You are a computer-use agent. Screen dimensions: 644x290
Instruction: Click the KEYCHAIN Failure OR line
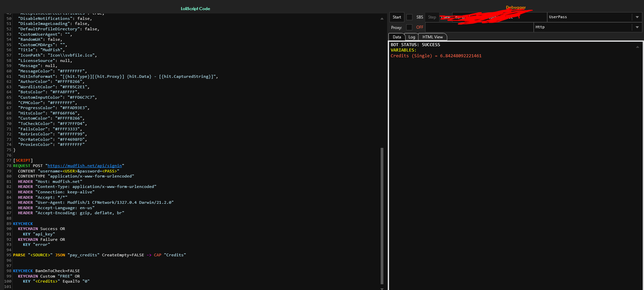point(41,239)
